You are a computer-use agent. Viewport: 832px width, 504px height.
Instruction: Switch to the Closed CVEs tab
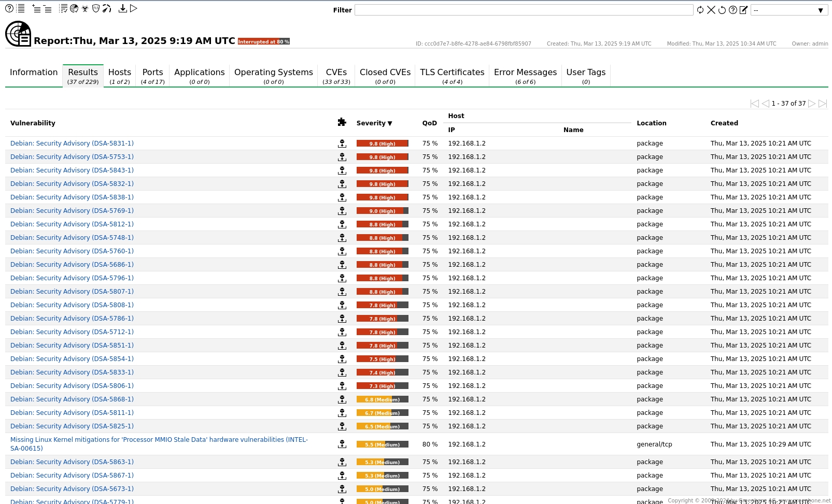(385, 76)
